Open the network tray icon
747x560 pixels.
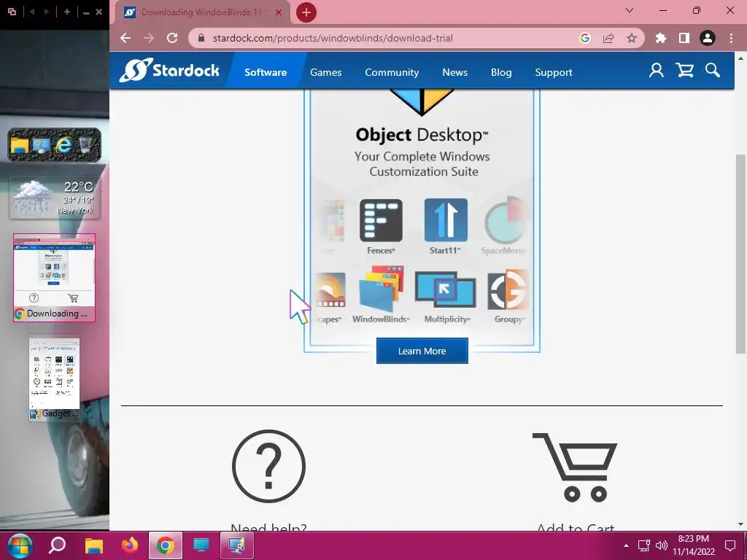click(643, 545)
